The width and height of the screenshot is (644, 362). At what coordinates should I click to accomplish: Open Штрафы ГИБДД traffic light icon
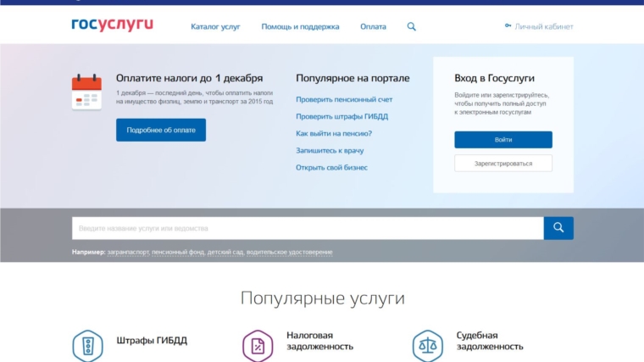87,346
